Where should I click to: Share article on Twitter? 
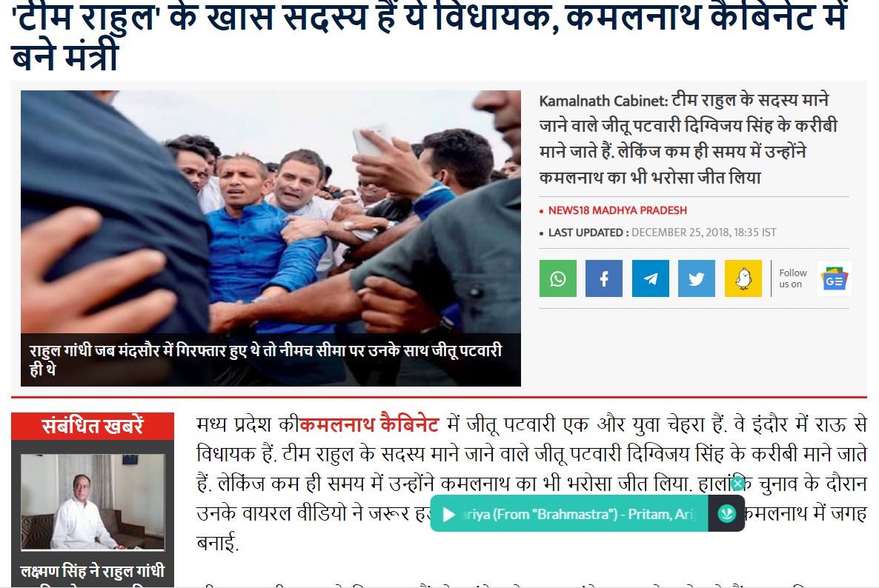[x=696, y=278]
